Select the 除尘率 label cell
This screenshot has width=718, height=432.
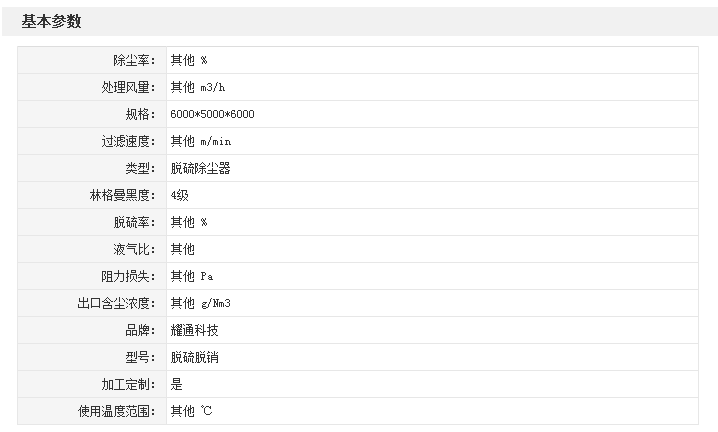[x=135, y=60]
